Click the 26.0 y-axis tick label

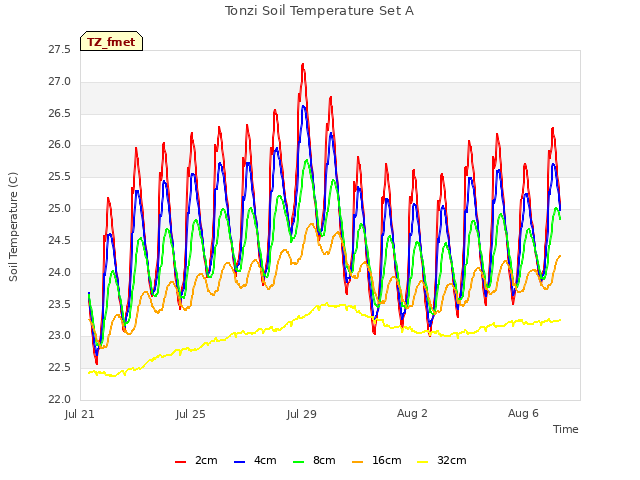coord(60,145)
